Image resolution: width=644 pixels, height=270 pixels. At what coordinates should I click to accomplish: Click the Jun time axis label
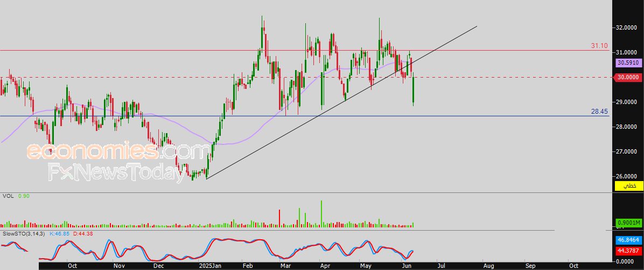[407, 266]
